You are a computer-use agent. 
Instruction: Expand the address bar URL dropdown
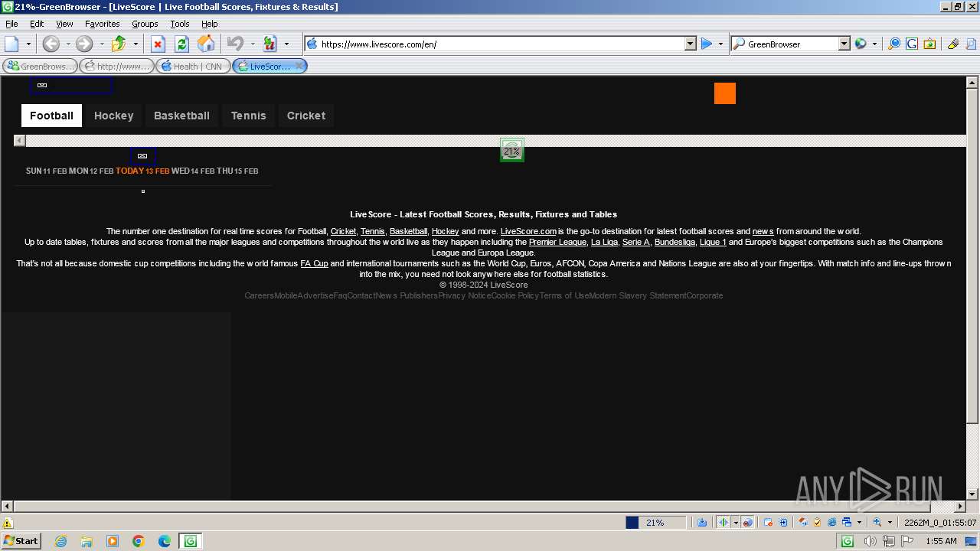(x=690, y=44)
